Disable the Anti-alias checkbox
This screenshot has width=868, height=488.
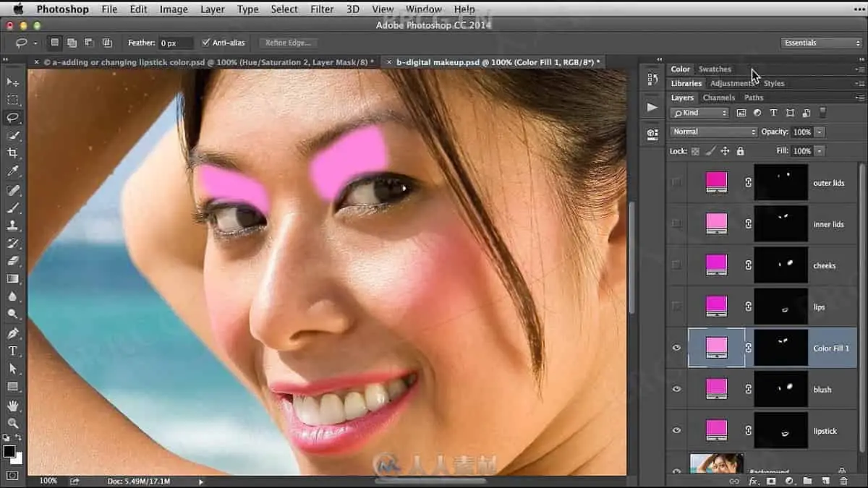click(x=206, y=43)
